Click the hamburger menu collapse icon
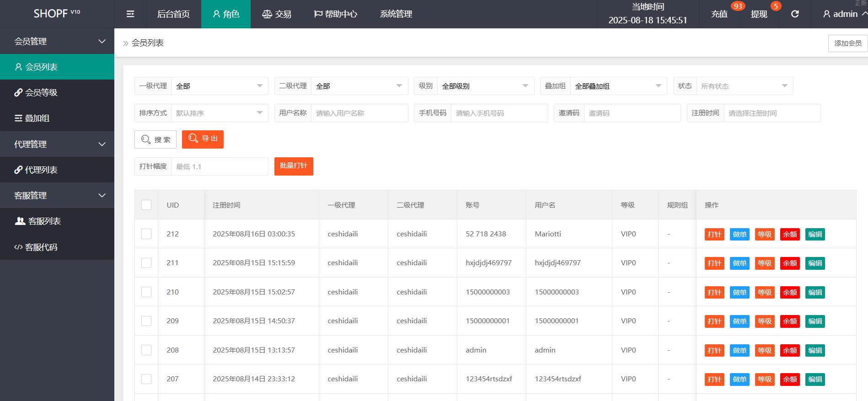This screenshot has height=401, width=868. click(130, 14)
